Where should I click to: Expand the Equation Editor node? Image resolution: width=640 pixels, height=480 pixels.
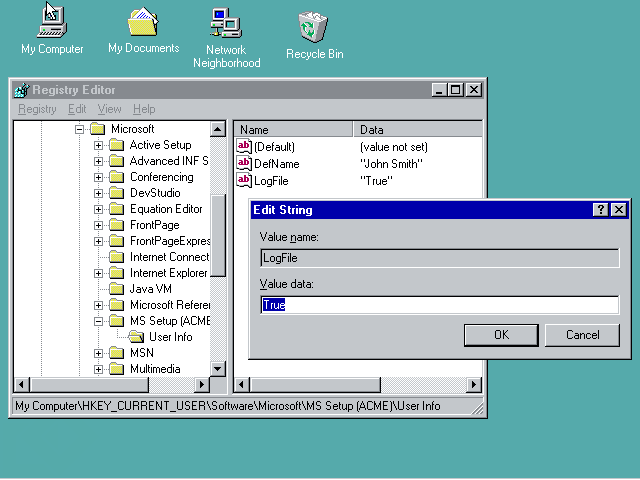[x=98, y=209]
